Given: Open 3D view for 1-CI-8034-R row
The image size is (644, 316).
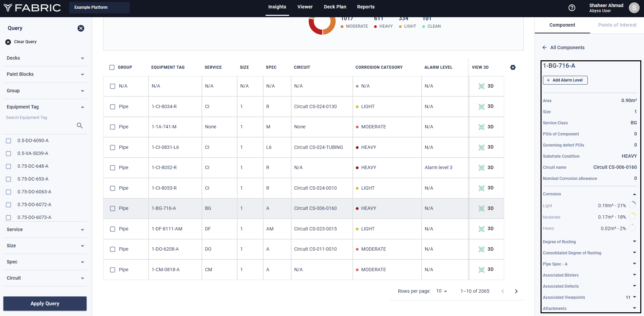Looking at the screenshot, I should coord(486,106).
